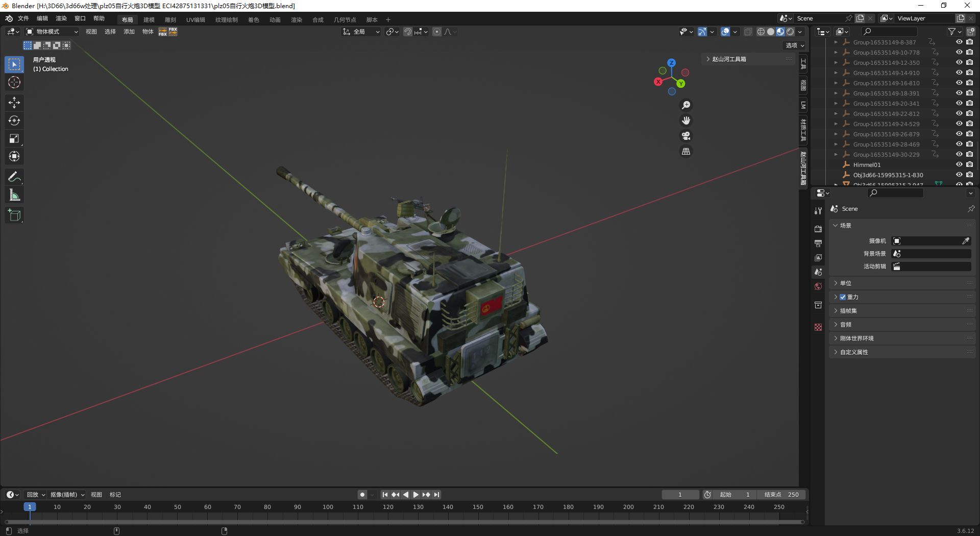Choose the combined Transform tool
Image resolution: width=980 pixels, height=536 pixels.
coord(14,156)
